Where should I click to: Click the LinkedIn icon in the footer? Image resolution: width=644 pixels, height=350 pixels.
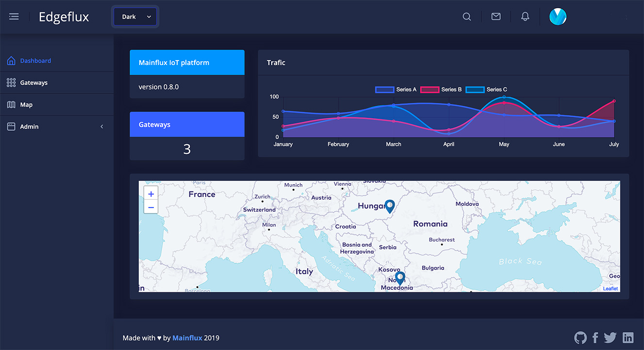coord(627,337)
